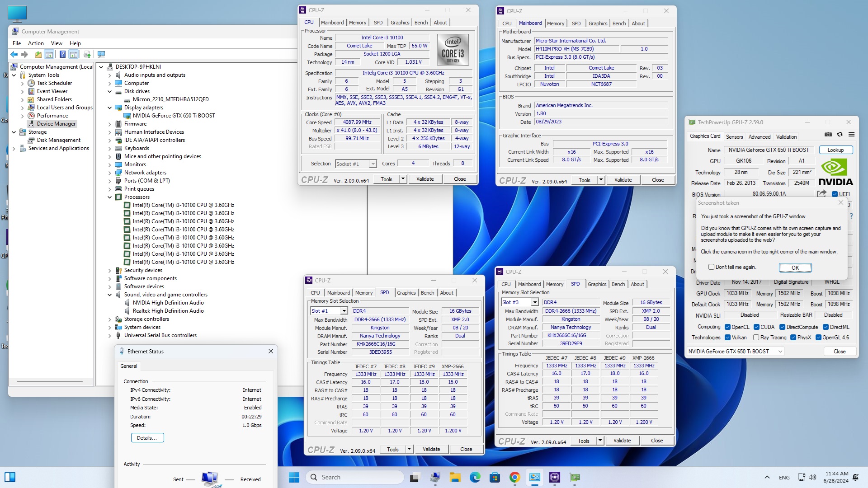
Task: Click GPU-Z refresh icon
Action: [840, 135]
